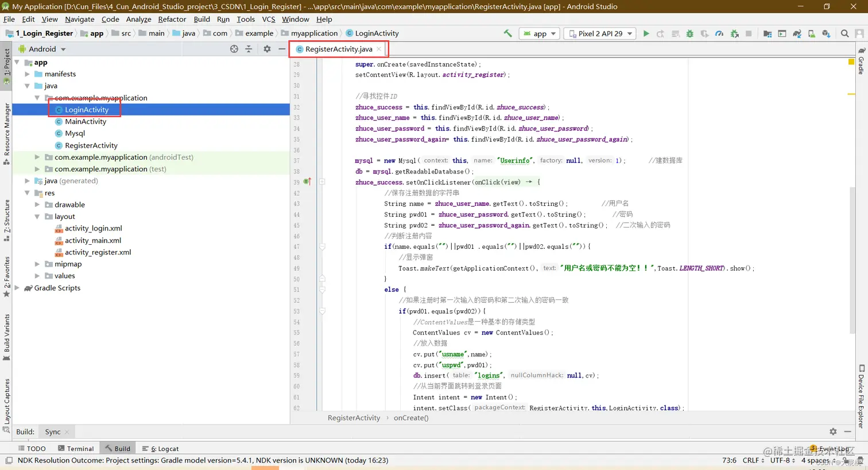
Task: Click the Stop square icon
Action: coord(749,33)
